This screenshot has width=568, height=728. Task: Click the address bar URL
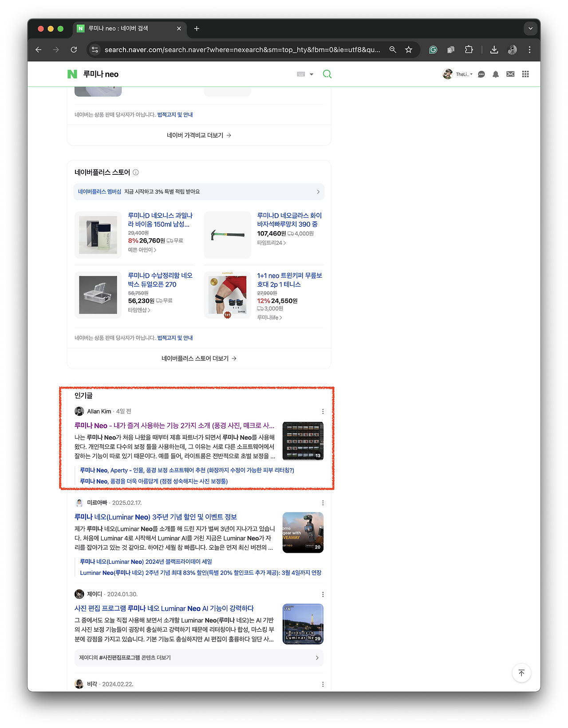pos(242,50)
